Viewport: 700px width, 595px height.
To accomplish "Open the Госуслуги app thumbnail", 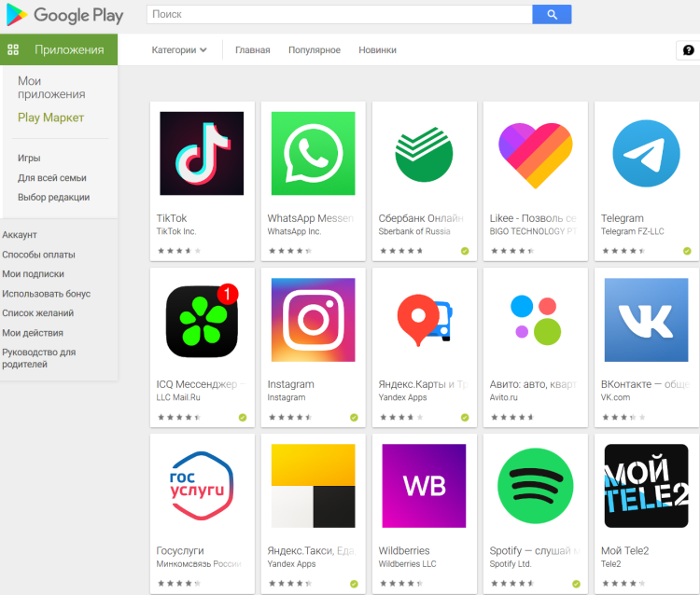I will (x=202, y=486).
